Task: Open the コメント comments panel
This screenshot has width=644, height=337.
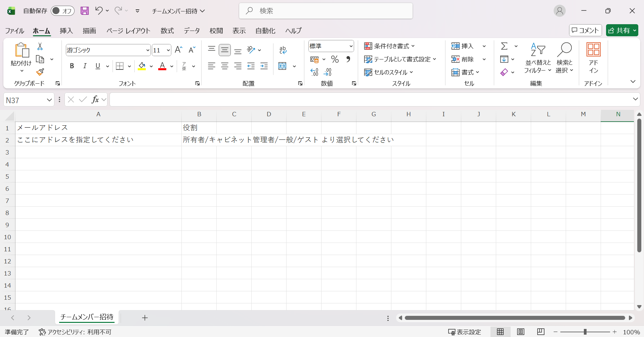Action: point(585,30)
